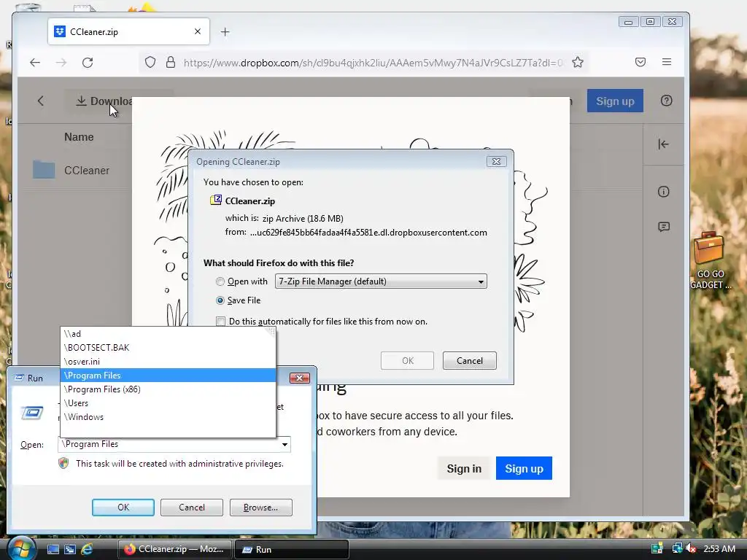Click the 2:53 AM taskbar clock
Screen dimensions: 747x560
719,548
